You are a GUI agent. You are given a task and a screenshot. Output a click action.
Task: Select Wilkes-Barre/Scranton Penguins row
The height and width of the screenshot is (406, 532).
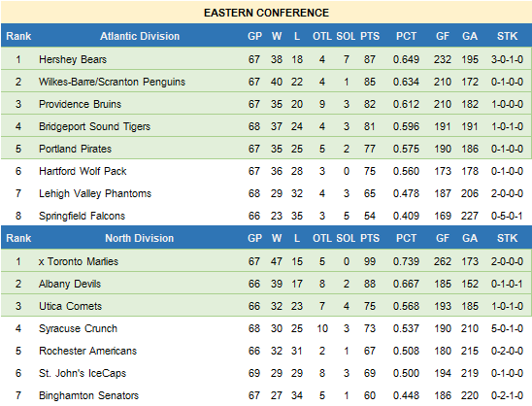(266, 82)
